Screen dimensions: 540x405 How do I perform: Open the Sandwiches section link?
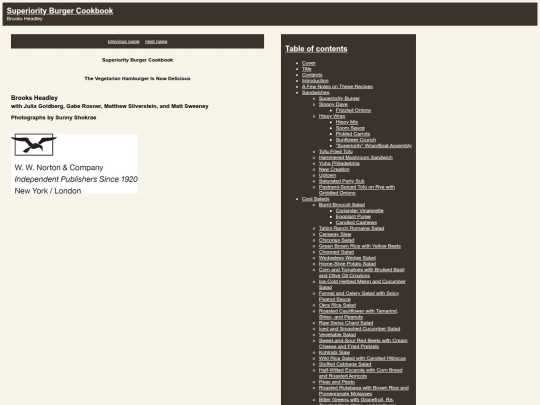click(x=315, y=92)
